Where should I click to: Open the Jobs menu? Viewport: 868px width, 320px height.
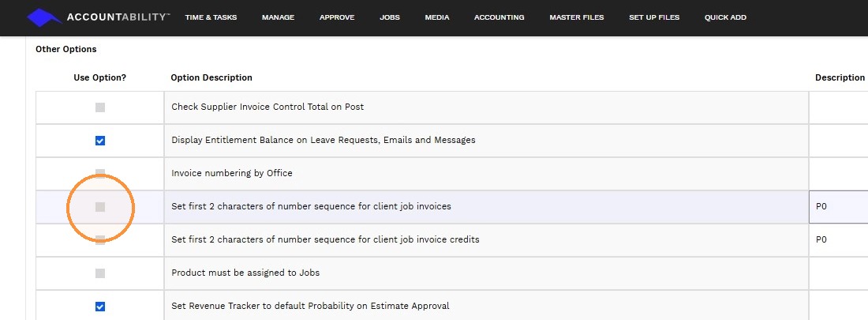pos(390,17)
